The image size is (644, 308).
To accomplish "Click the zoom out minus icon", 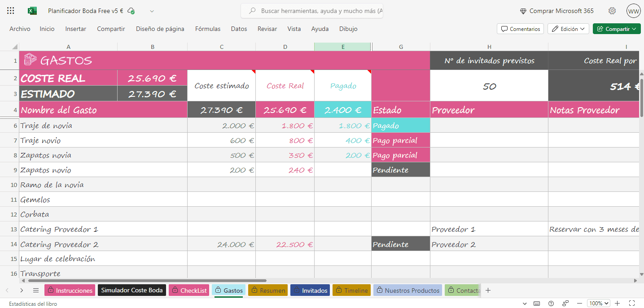I will [x=579, y=304].
